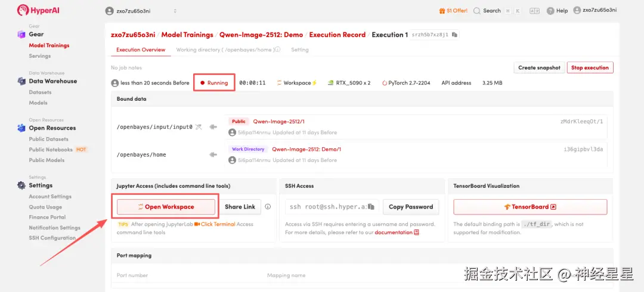Click the info icon next to Share Link
The width and height of the screenshot is (644, 292).
tap(268, 207)
